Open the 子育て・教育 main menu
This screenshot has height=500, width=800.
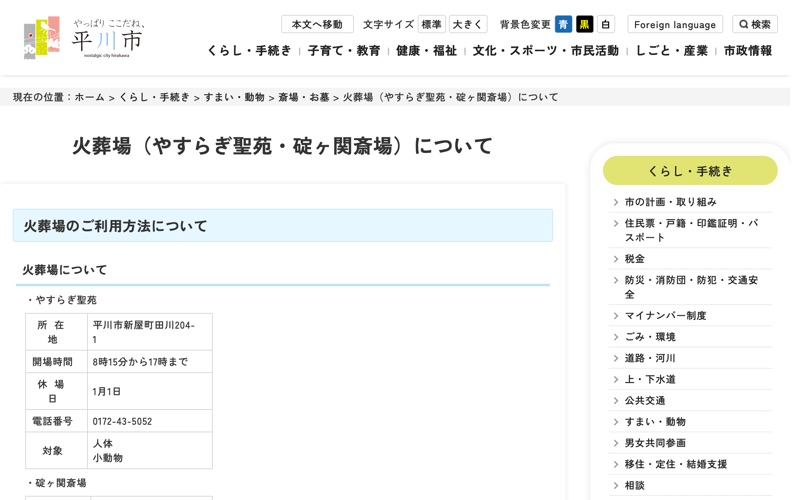(344, 51)
